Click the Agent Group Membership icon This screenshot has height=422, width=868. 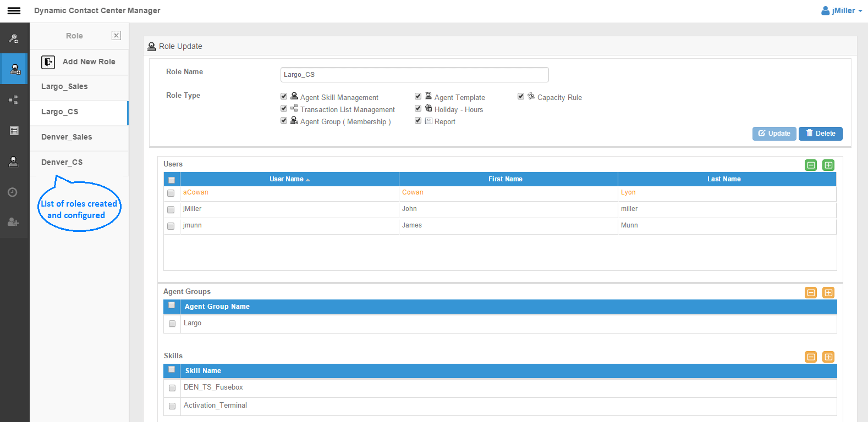(x=294, y=120)
